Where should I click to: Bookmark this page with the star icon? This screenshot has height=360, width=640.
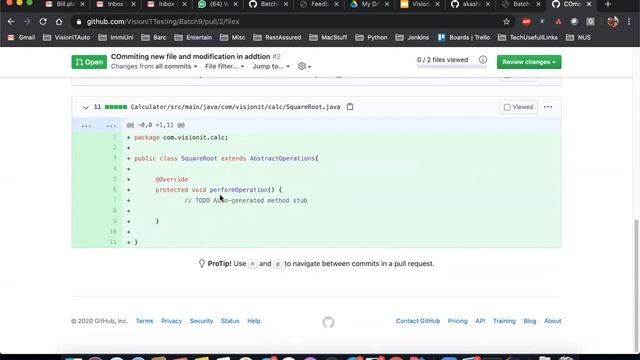(507, 22)
